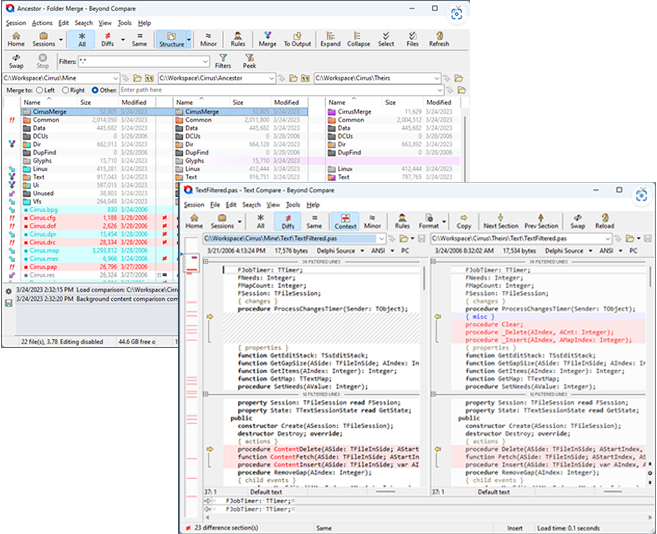Click the Copy icon in Text Compare
Screen dimensions: 657x534
(464, 221)
